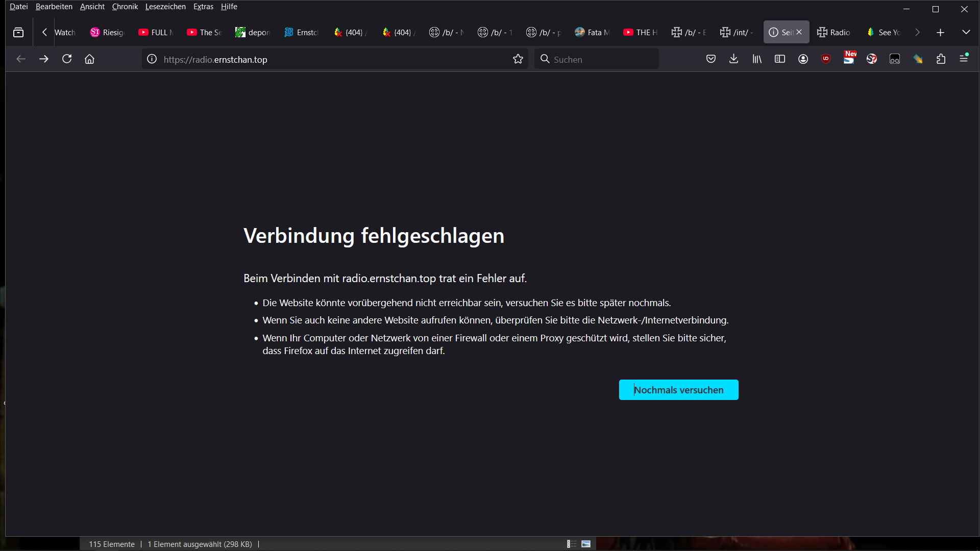Viewport: 980px width, 551px height.
Task: Open a new tab with plus button
Action: pyautogui.click(x=940, y=32)
